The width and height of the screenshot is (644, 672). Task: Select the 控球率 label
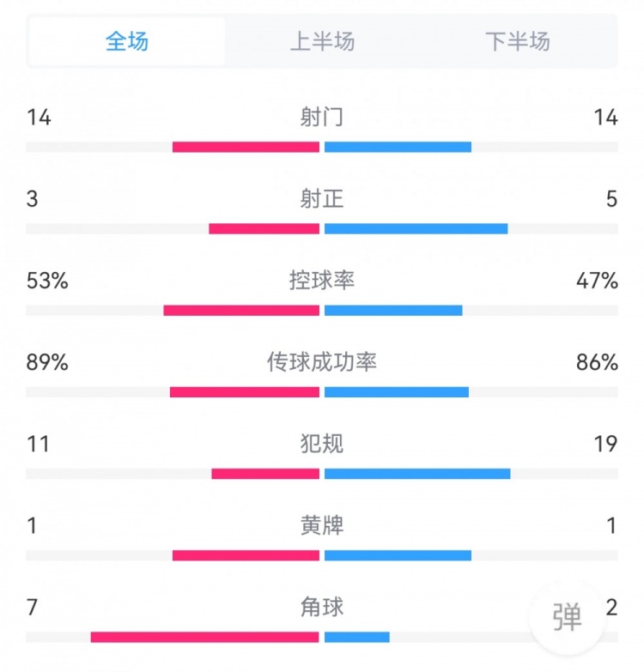322,281
